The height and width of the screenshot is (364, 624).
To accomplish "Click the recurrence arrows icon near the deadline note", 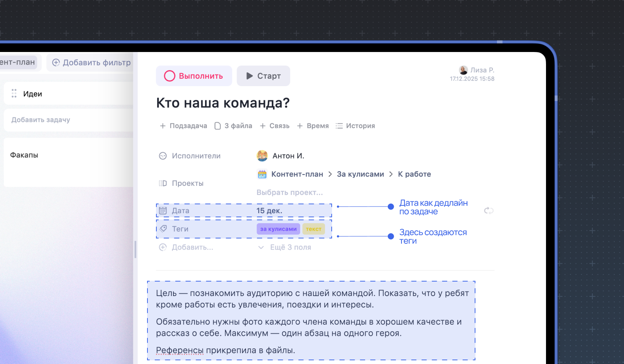I will [488, 210].
